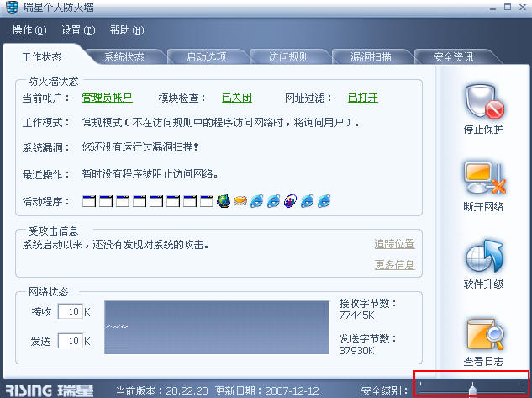Click the firewall shield icon in title bar
This screenshot has width=532, height=398.
(x=12, y=7)
